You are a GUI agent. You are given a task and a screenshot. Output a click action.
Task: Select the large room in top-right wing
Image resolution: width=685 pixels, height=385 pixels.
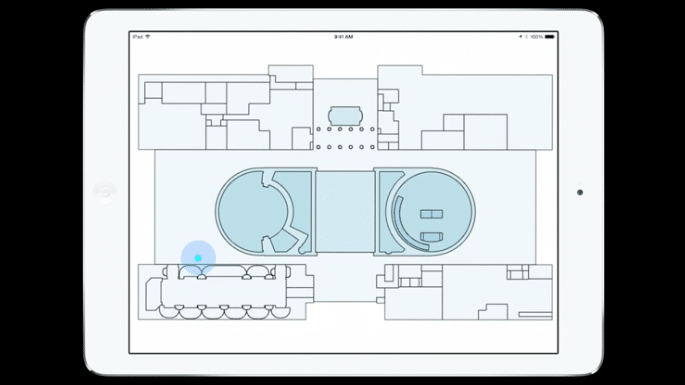pos(485,132)
